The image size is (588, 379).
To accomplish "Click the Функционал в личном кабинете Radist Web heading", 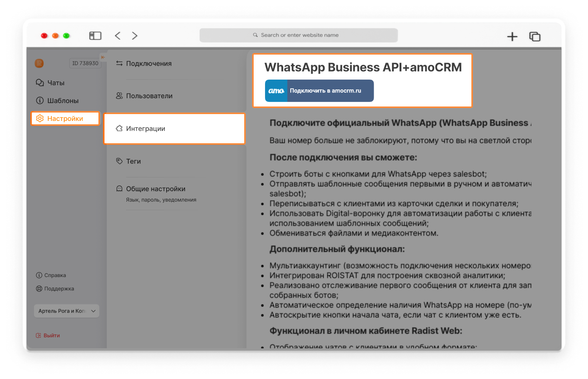I will click(366, 330).
